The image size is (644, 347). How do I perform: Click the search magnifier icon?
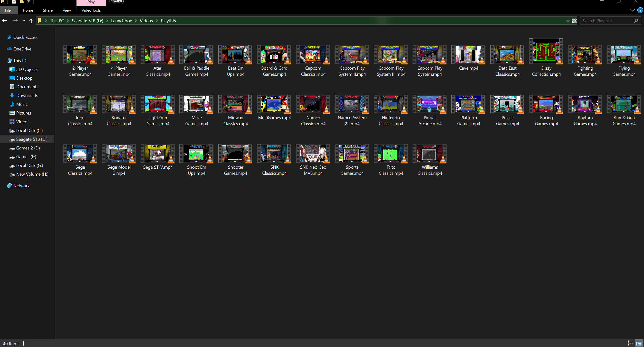pyautogui.click(x=636, y=21)
